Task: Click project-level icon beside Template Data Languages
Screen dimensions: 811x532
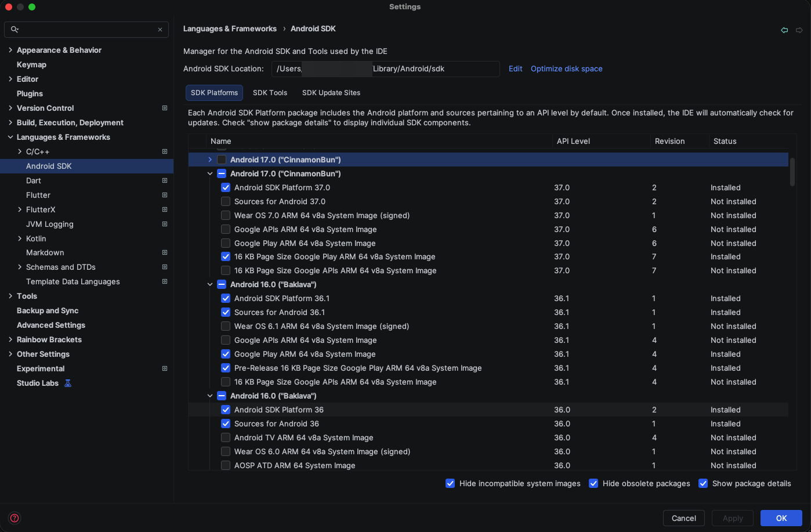Action: [x=165, y=281]
